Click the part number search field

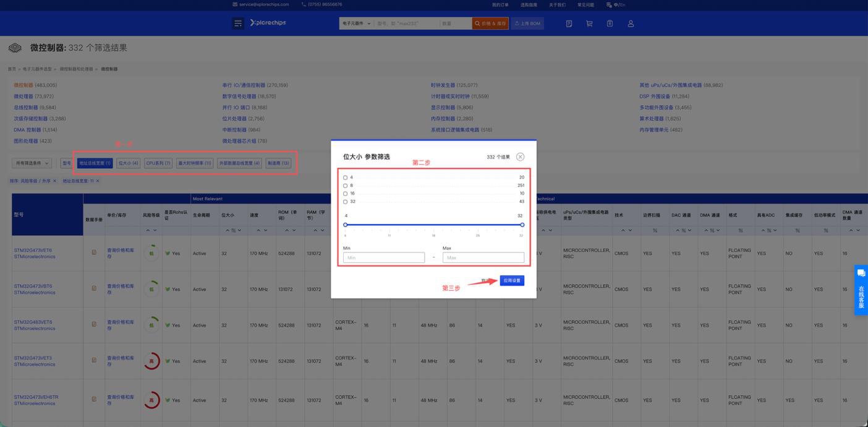pos(406,24)
